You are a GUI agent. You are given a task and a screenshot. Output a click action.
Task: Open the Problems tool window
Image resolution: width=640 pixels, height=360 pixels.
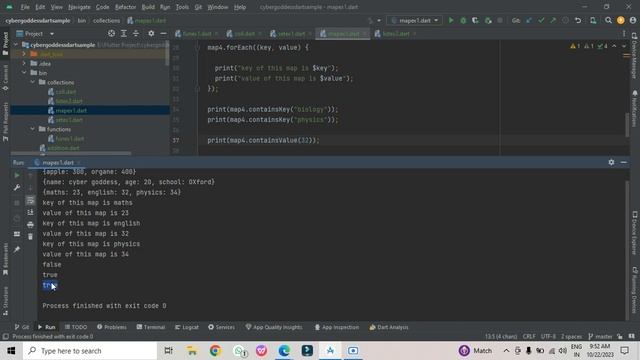point(112,327)
